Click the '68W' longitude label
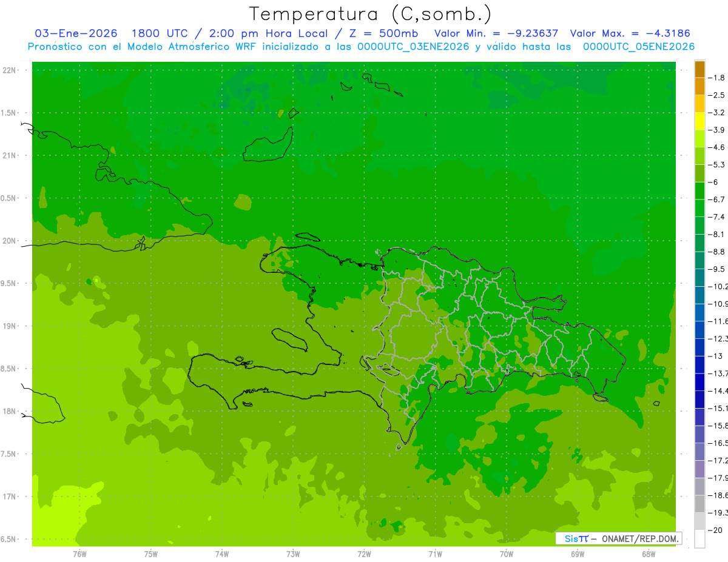Screen dimensions: 728x562 click(x=648, y=554)
